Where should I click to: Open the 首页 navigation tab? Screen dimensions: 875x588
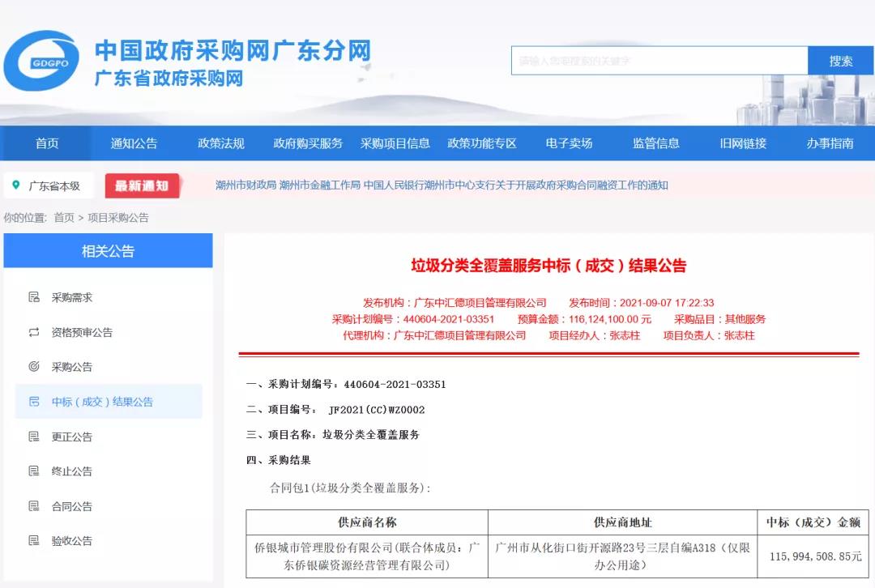tap(47, 143)
